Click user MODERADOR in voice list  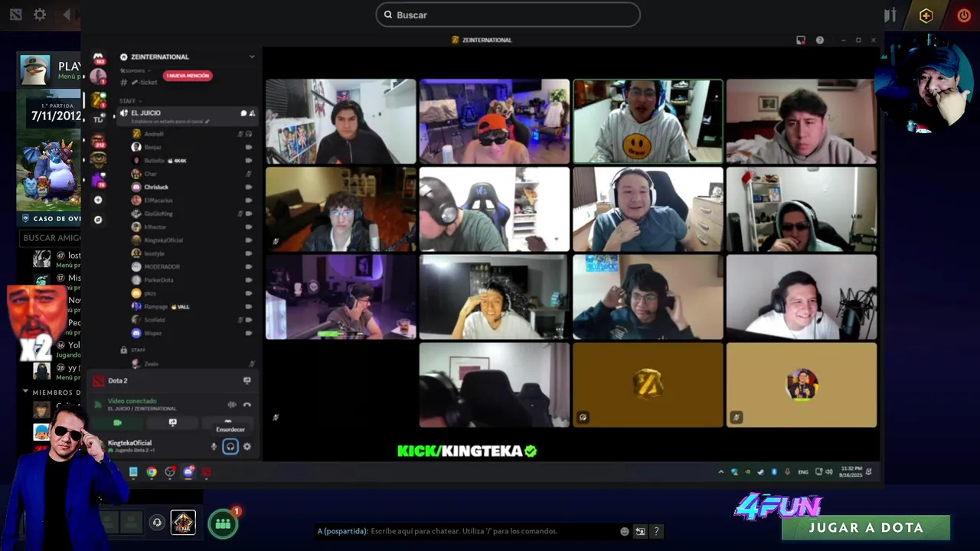click(x=162, y=266)
